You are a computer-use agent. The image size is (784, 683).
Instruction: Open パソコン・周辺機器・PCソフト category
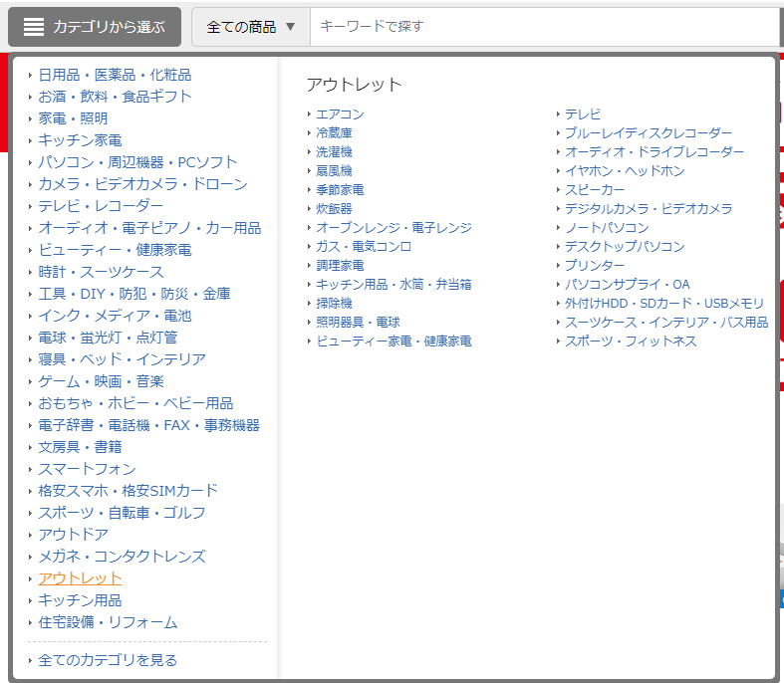pos(137,162)
